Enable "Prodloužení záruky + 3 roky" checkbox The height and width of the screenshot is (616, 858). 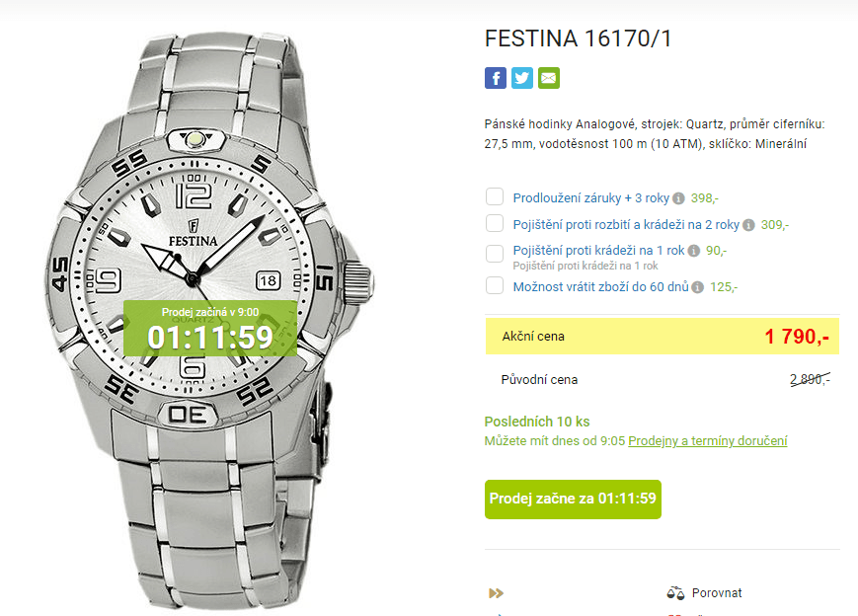[x=494, y=196]
